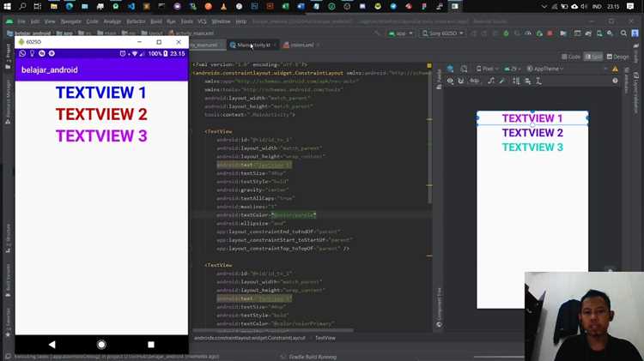Open the AppTheme dropdown
The image size is (644, 361).
545,69
